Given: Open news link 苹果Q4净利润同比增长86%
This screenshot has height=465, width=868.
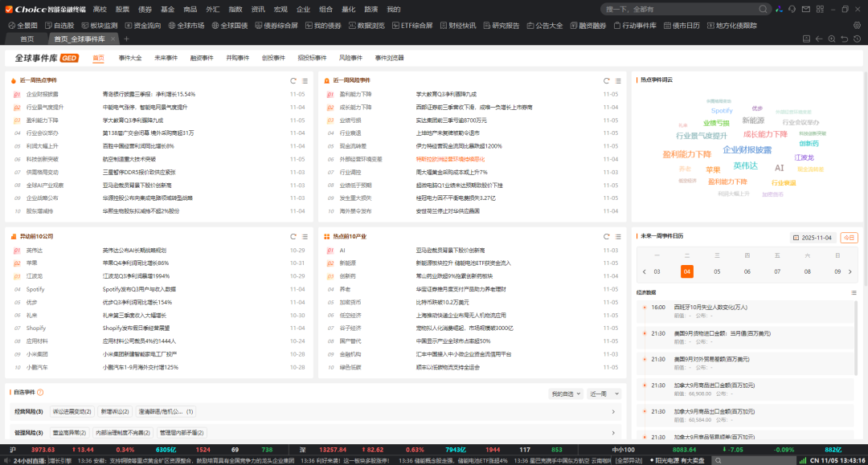Looking at the screenshot, I should pyautogui.click(x=135, y=263).
